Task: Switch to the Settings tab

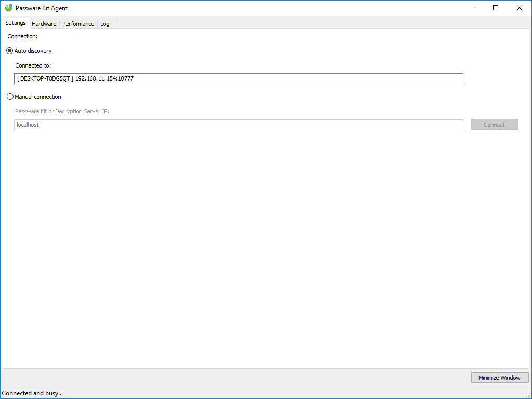Action: tap(15, 23)
